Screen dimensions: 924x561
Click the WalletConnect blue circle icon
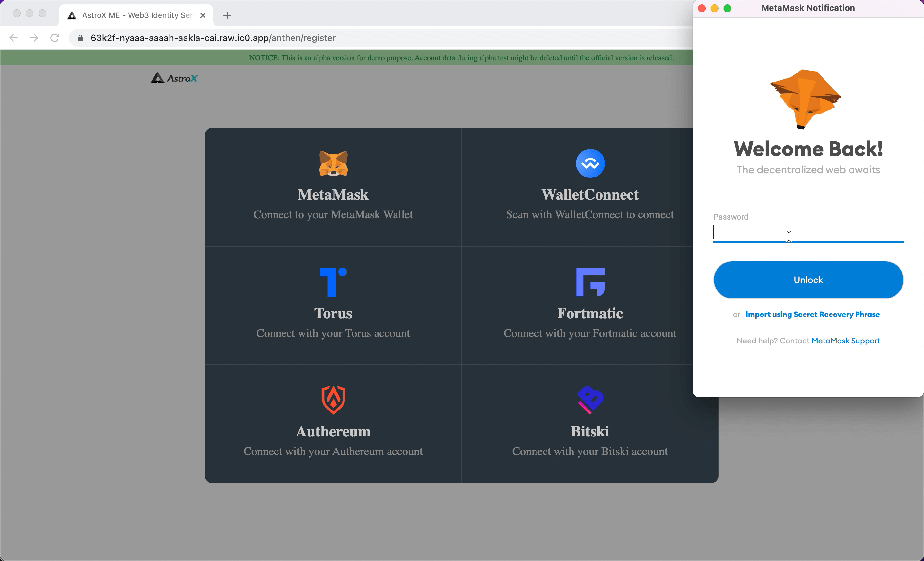pos(590,163)
